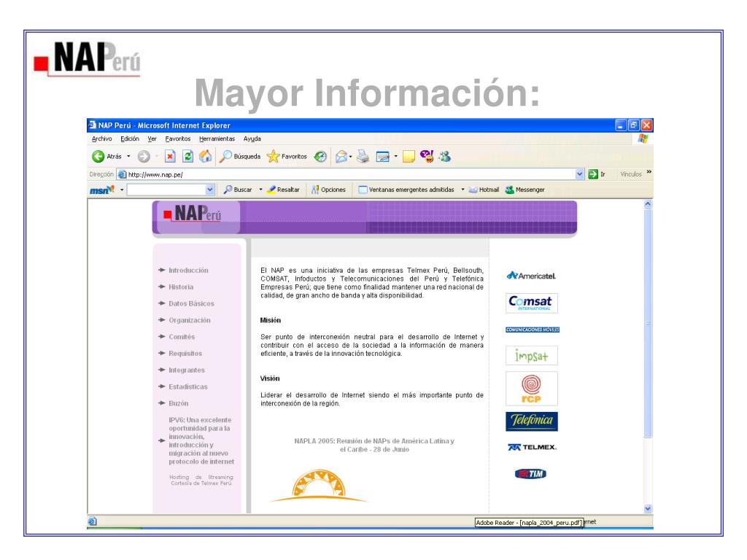Open the Edición menu
747x560 pixels.
tap(130, 139)
